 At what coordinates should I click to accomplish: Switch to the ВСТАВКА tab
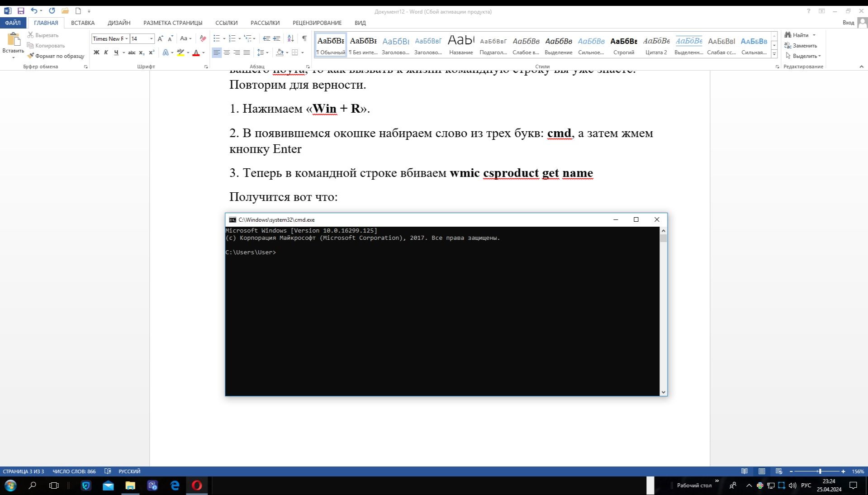pyautogui.click(x=83, y=23)
